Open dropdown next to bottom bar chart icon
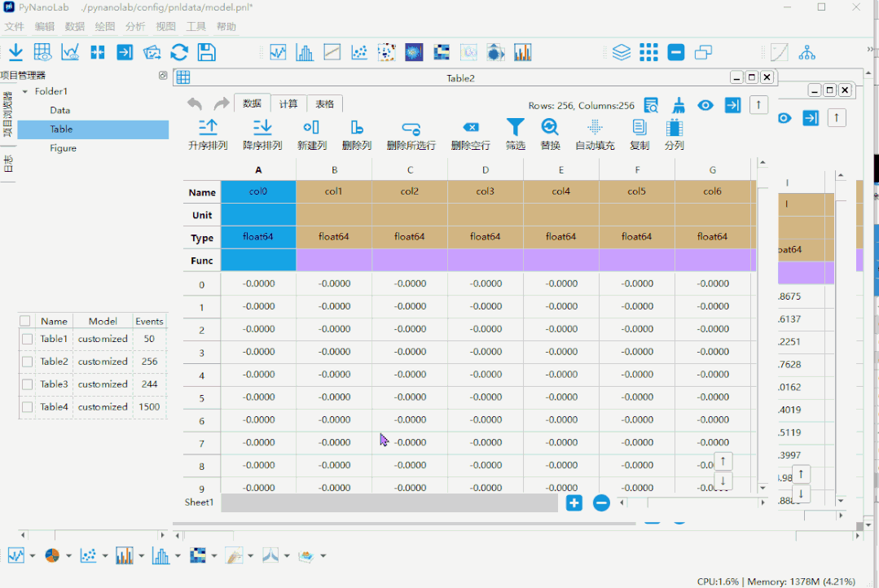 (x=141, y=556)
